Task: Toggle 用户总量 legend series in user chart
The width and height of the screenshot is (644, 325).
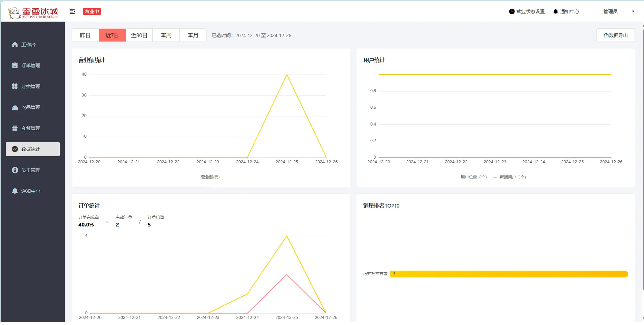Action: pyautogui.click(x=473, y=177)
